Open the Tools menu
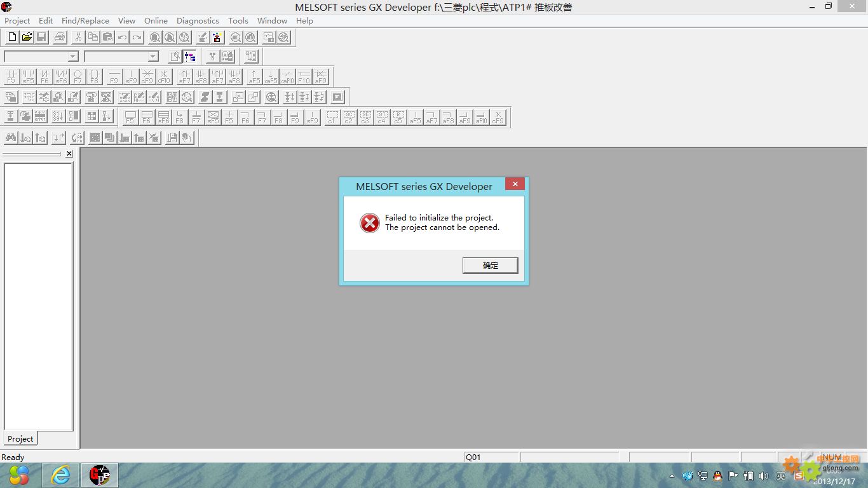The image size is (868, 488). (x=238, y=20)
